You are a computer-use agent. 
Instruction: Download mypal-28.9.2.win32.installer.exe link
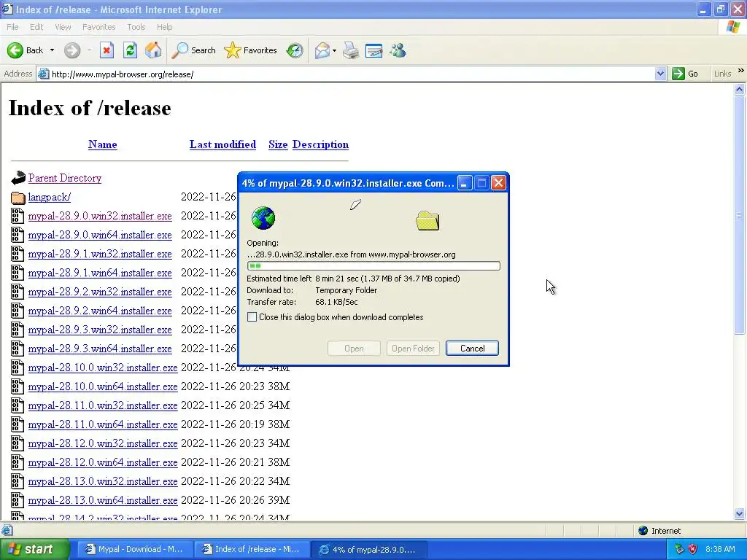(100, 292)
